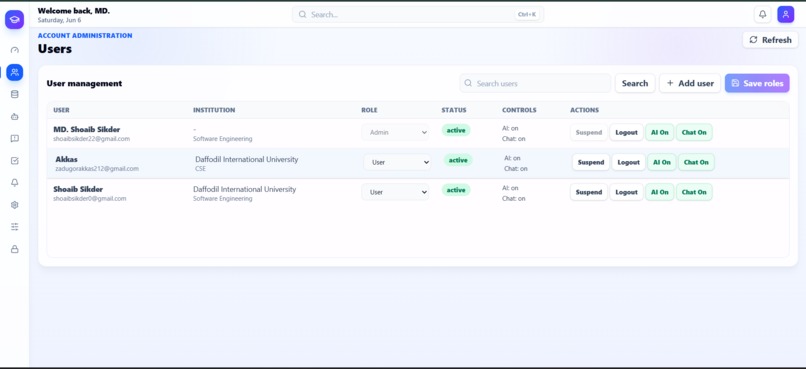Open the AI bot icon in sidebar
Screen dimensions: 806x369
pyautogui.click(x=14, y=117)
